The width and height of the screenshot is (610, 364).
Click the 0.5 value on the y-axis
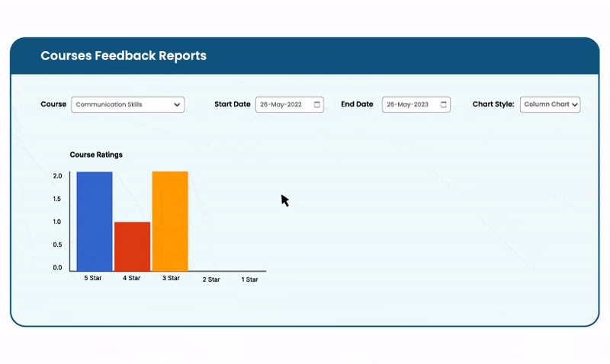point(58,244)
